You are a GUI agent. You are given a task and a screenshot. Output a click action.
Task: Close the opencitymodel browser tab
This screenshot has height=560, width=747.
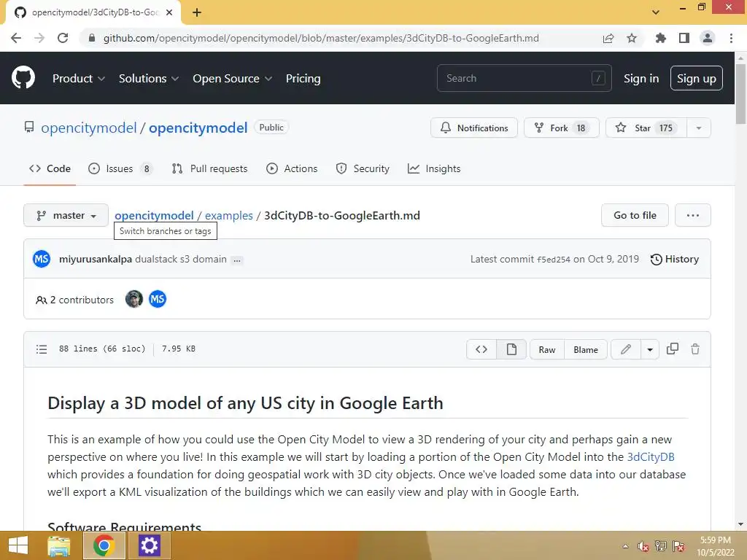coord(169,12)
